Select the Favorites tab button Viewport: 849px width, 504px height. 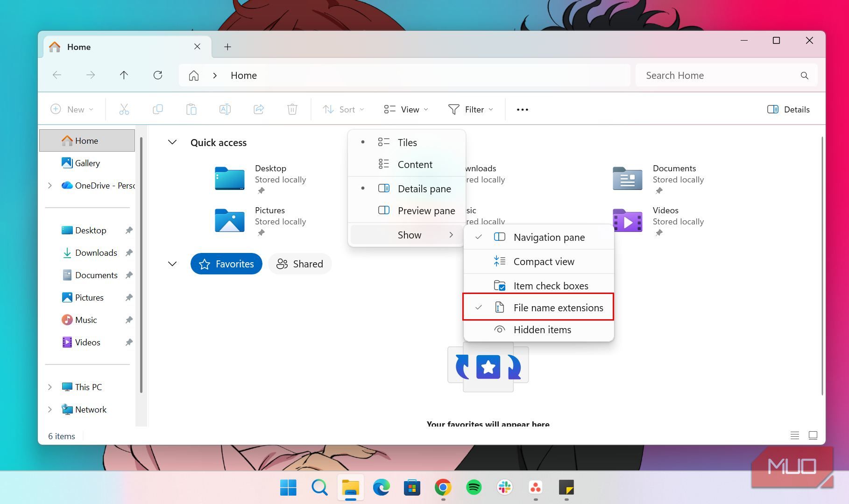tap(226, 264)
